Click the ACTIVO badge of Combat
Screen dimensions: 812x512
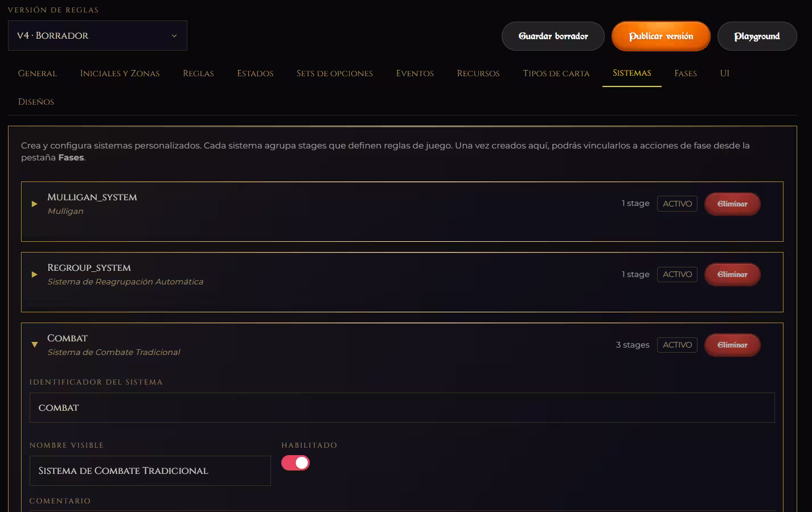pyautogui.click(x=677, y=345)
